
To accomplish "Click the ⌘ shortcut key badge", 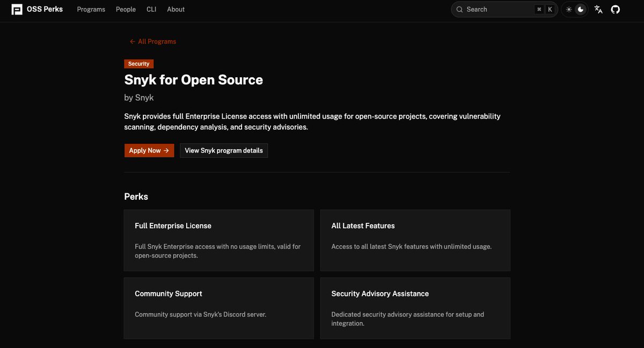I will (x=539, y=9).
